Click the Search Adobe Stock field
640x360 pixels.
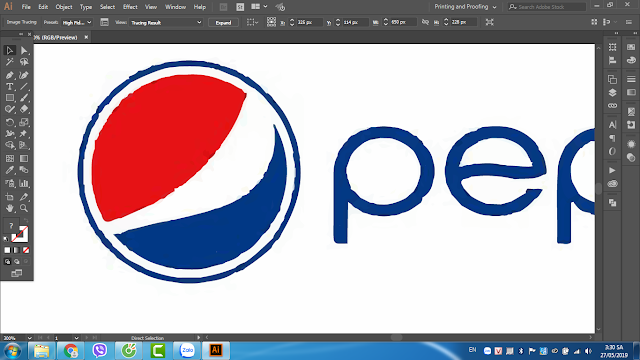[547, 7]
